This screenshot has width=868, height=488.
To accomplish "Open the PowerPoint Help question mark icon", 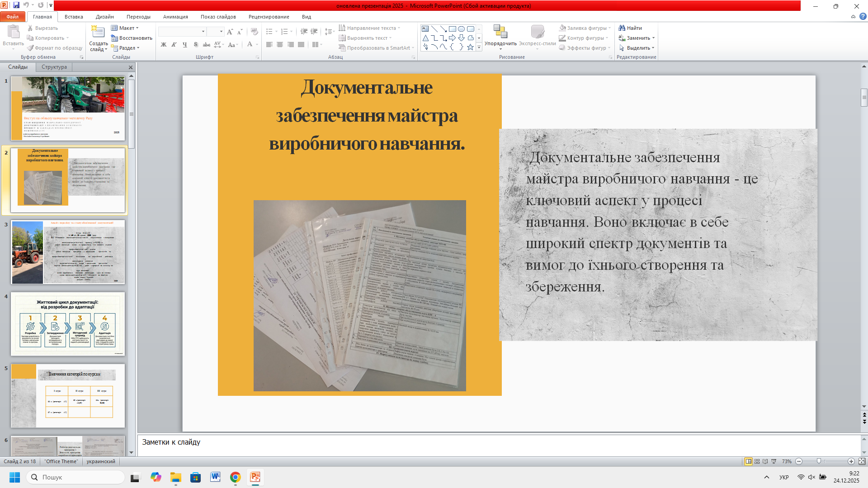I will point(863,17).
